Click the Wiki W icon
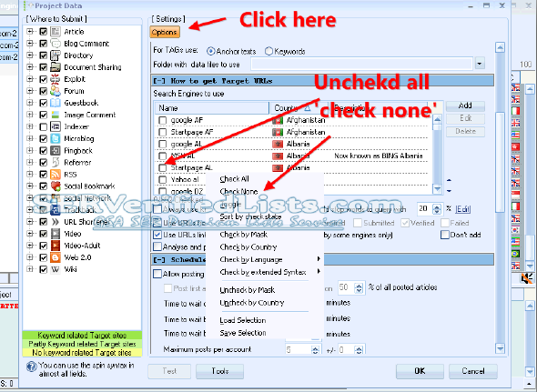The width and height of the screenshot is (537, 392). click(56, 269)
